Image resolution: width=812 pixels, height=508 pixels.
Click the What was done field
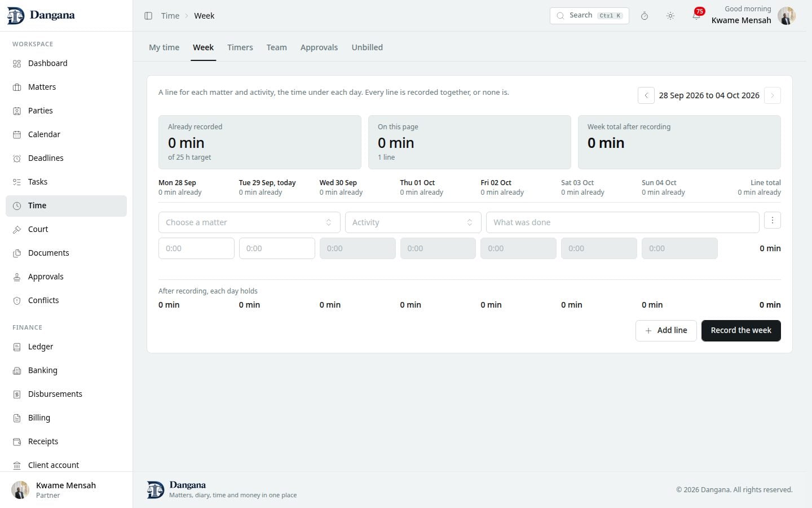pos(623,222)
